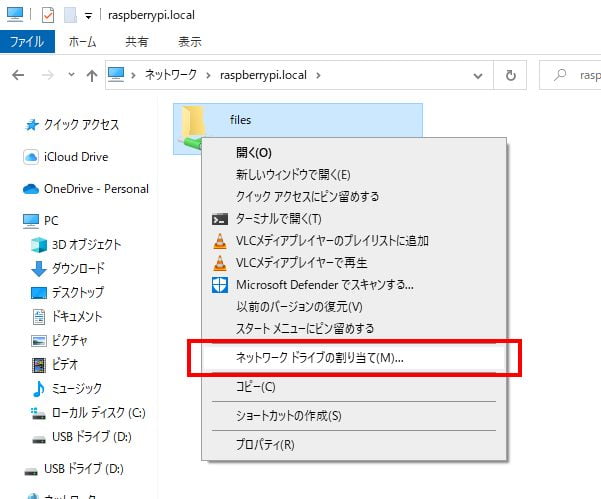Open クイック アクセス in the sidebar
This screenshot has height=499, width=601.
82,125
